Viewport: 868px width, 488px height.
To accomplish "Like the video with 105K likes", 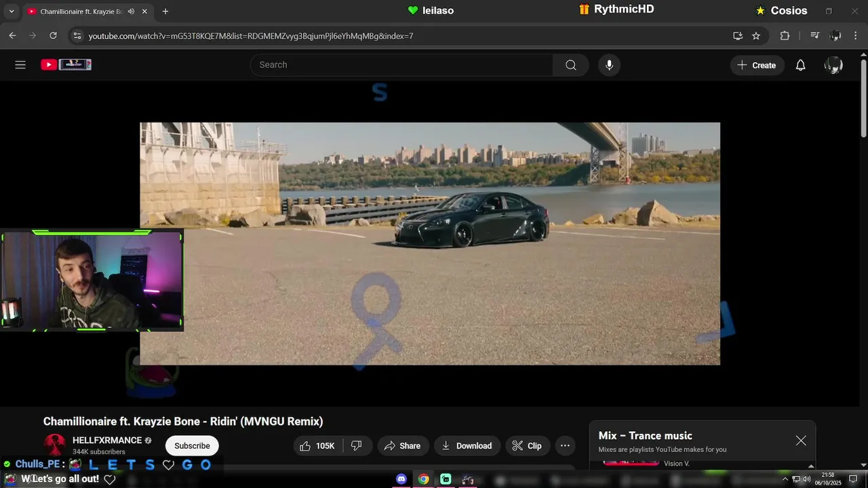I will 318,445.
